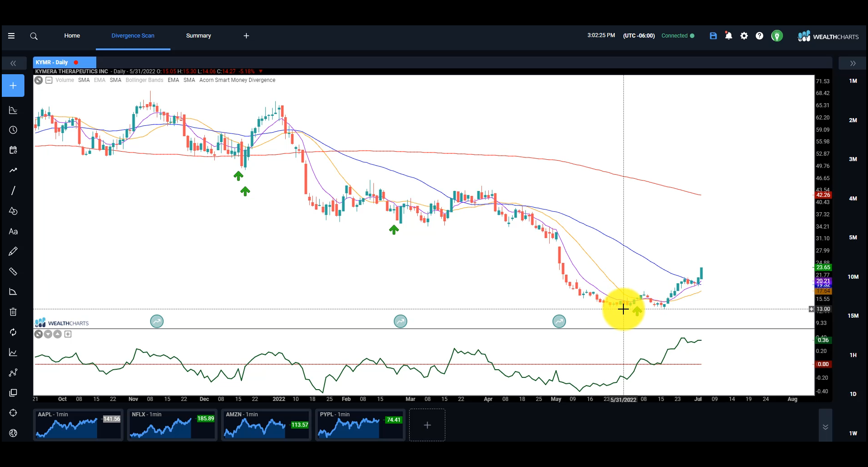Open the AMZN 1min mini chart
This screenshot has height=467, width=868.
(x=266, y=425)
